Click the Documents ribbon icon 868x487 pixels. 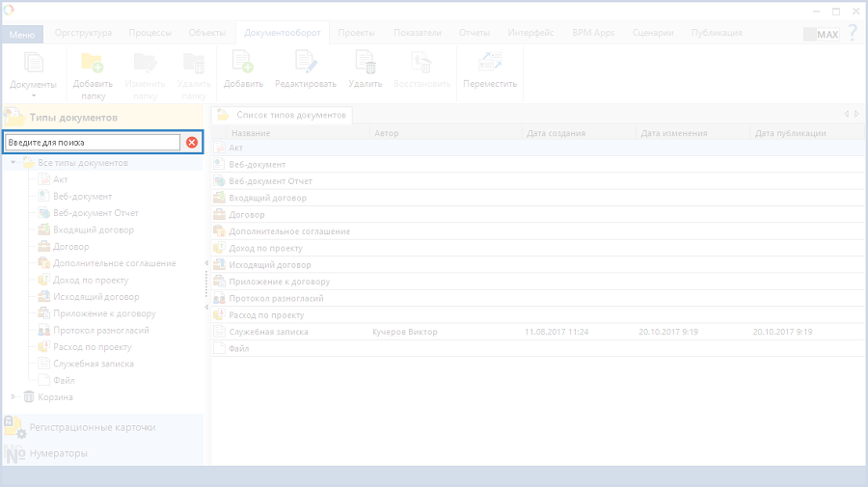tap(33, 64)
